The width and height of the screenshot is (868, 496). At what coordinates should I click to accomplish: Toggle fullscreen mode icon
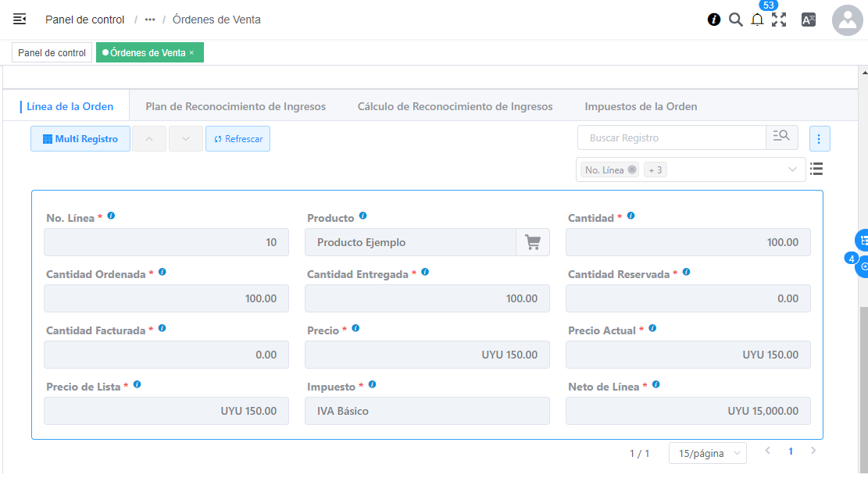pyautogui.click(x=779, y=20)
